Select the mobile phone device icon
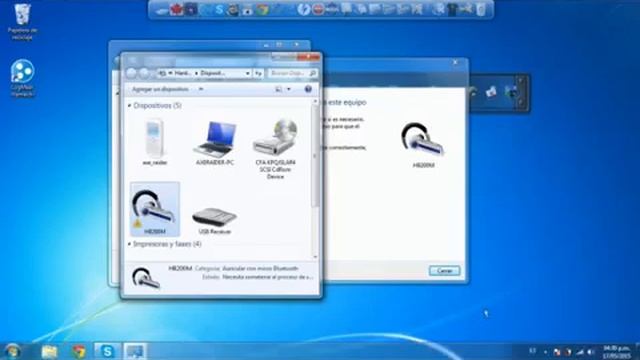The width and height of the screenshot is (640, 360). pos(155,142)
